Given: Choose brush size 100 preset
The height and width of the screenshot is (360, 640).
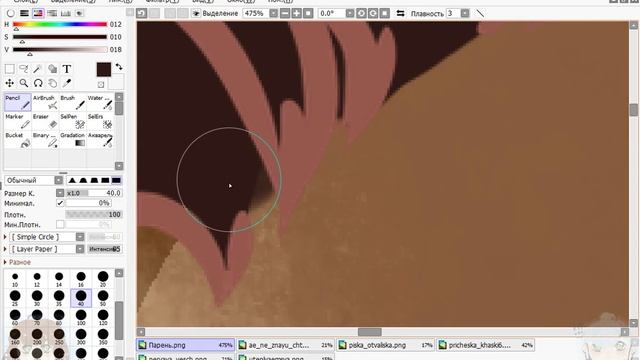Looking at the screenshot, I should [81, 317].
